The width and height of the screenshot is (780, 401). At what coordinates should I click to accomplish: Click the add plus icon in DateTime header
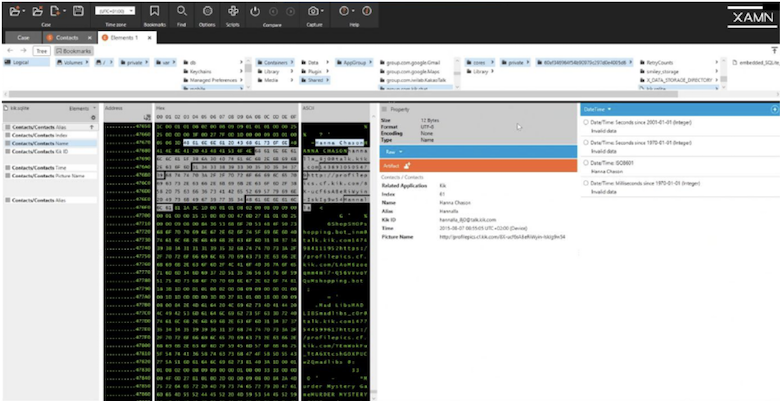(774, 109)
